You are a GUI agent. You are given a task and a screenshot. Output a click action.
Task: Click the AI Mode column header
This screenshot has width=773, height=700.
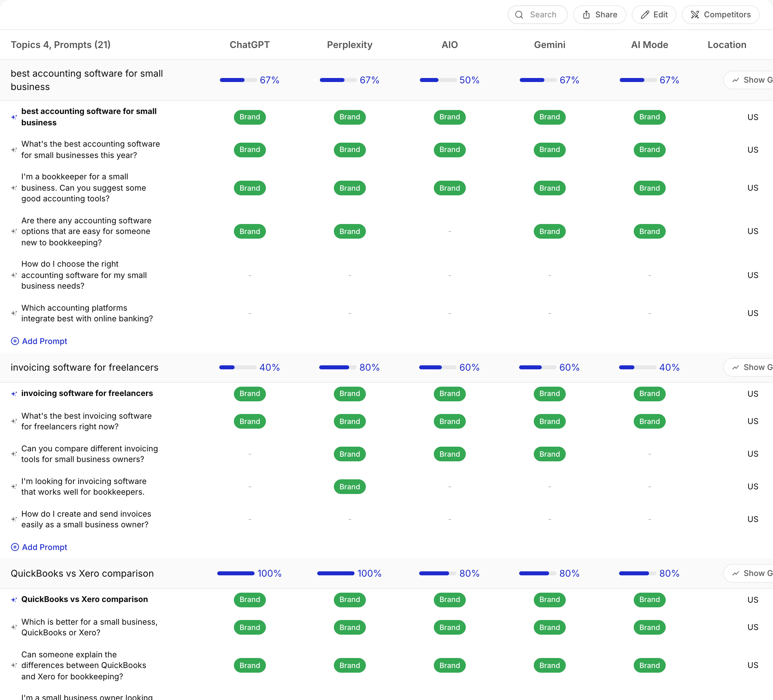[649, 45]
